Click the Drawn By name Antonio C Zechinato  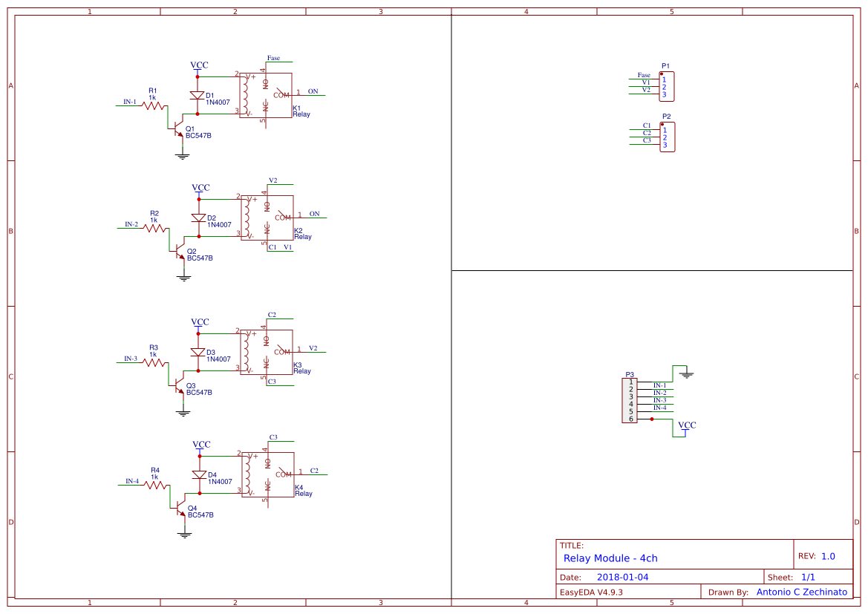point(800,592)
